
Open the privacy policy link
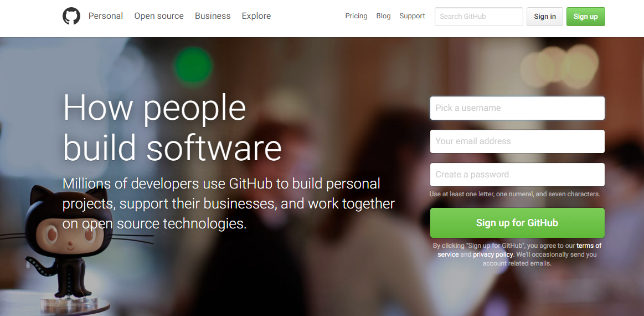coord(493,254)
